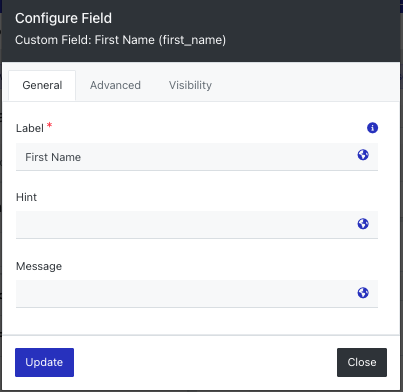Go to the Visibility tab
The height and width of the screenshot is (392, 403).
coord(190,85)
